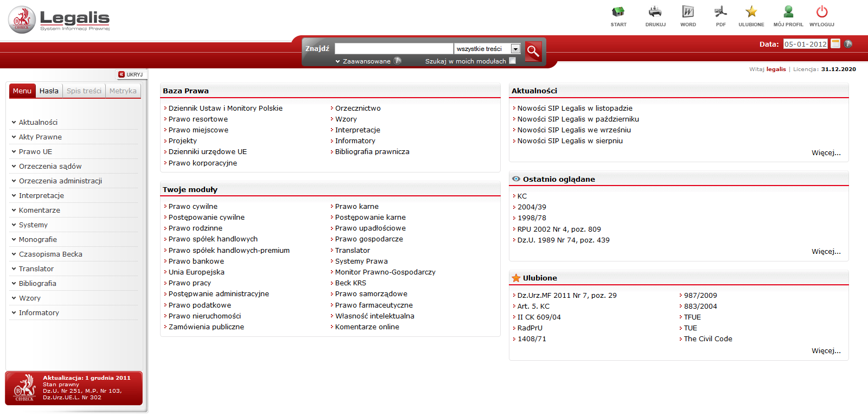Viewport: 868px width, 415px height.
Task: Click the Legalis logo
Action: [x=59, y=20]
